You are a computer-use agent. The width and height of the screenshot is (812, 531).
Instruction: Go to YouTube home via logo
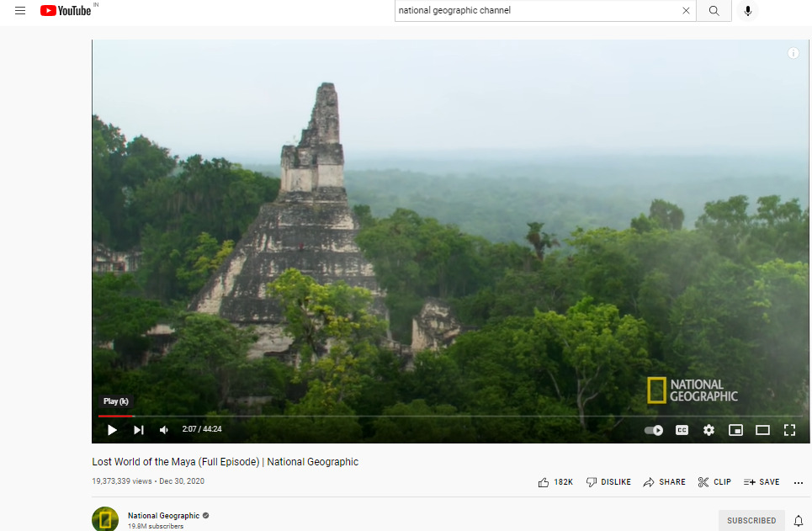(x=66, y=10)
